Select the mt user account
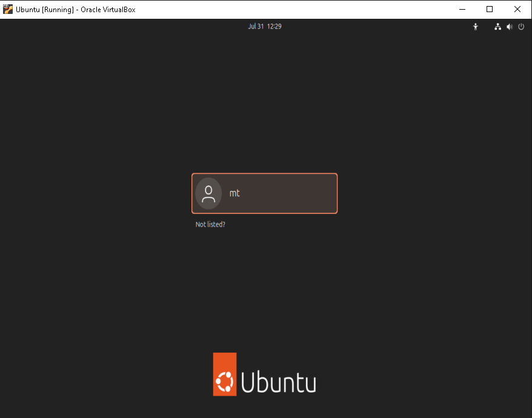This screenshot has width=532, height=418. point(264,193)
